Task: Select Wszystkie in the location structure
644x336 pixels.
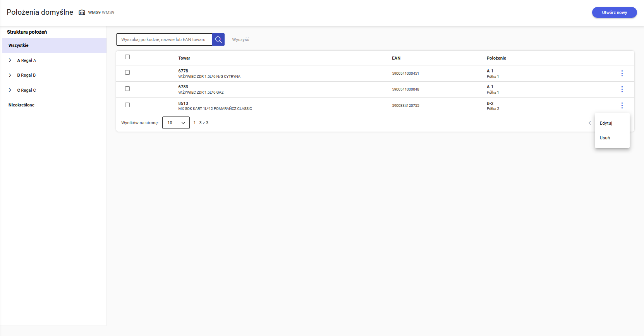Action: [x=54, y=45]
